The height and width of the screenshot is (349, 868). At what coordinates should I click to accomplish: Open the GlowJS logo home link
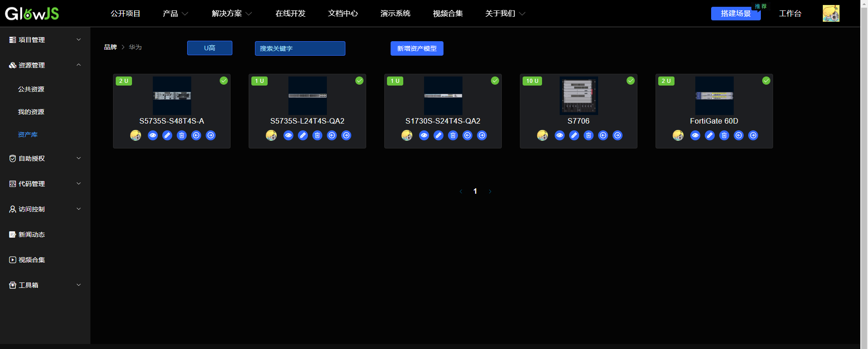[x=32, y=14]
